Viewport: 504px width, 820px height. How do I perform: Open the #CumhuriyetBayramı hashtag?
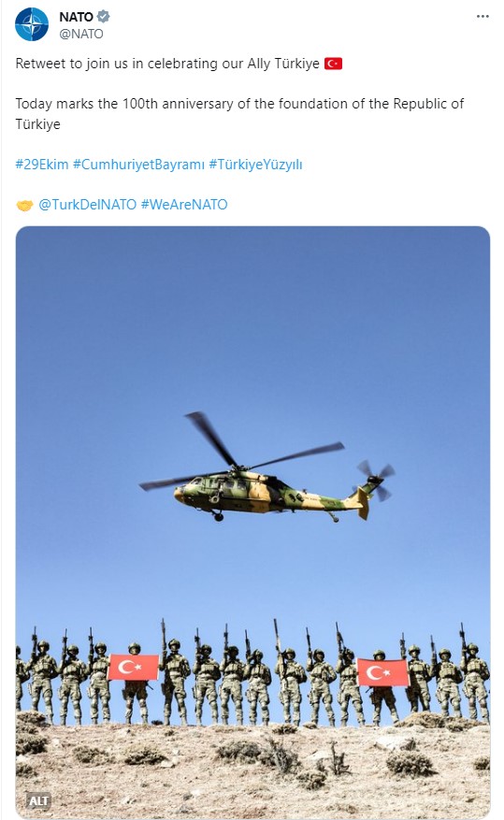pos(138,165)
